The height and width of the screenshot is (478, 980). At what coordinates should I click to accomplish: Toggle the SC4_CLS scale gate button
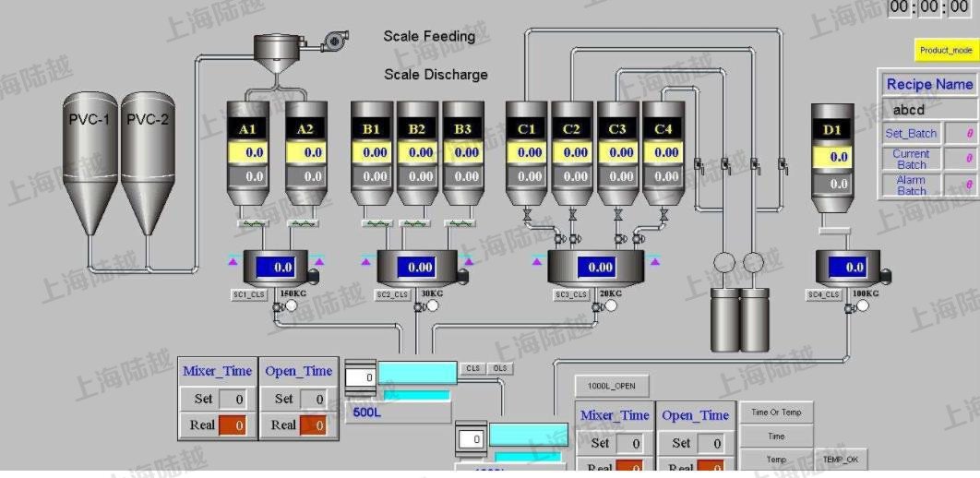click(823, 295)
